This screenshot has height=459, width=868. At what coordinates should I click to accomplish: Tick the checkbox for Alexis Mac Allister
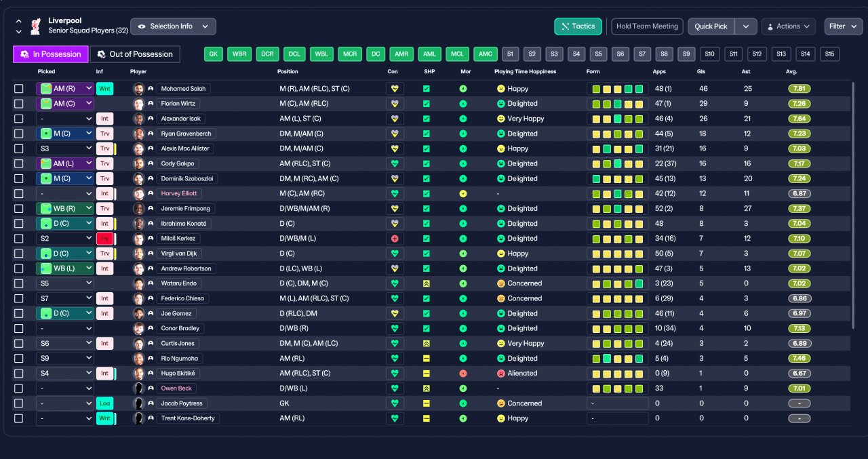pyautogui.click(x=19, y=148)
